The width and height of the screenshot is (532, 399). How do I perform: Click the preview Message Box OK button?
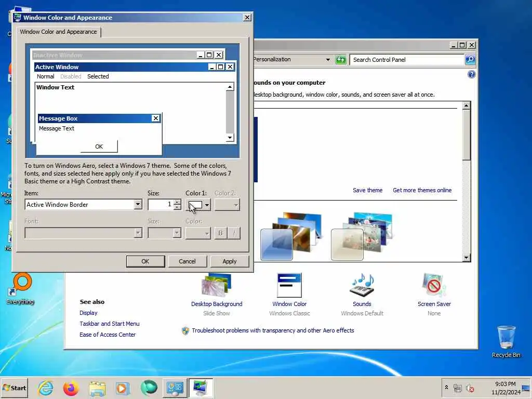[x=99, y=147]
